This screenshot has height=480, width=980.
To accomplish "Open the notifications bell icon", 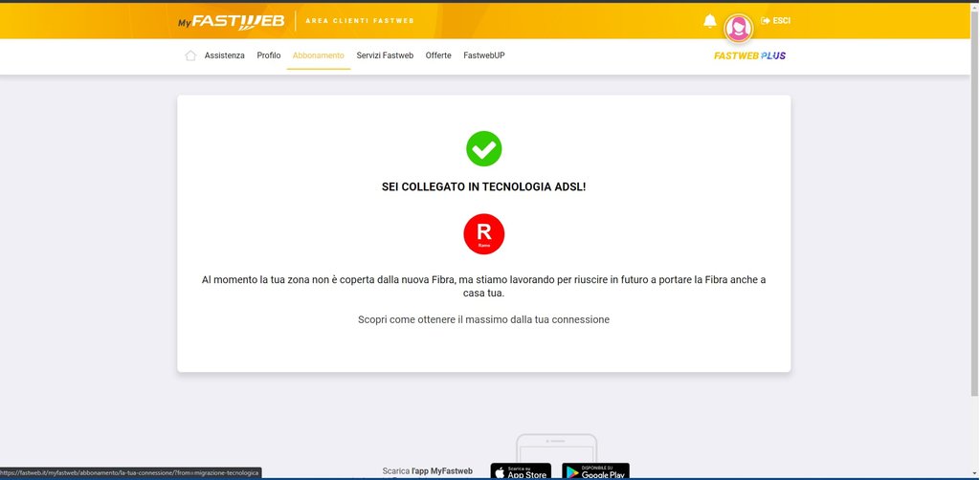I will click(710, 21).
